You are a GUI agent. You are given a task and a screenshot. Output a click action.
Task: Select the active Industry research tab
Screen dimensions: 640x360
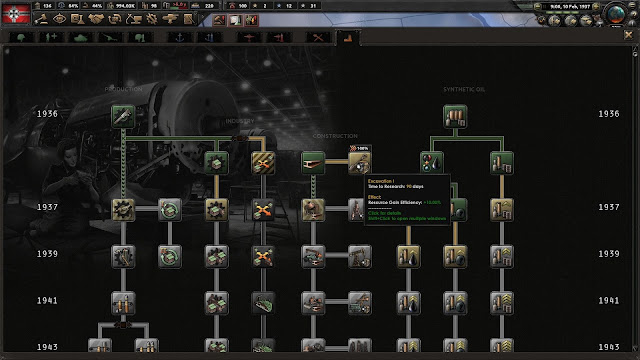[x=348, y=38]
